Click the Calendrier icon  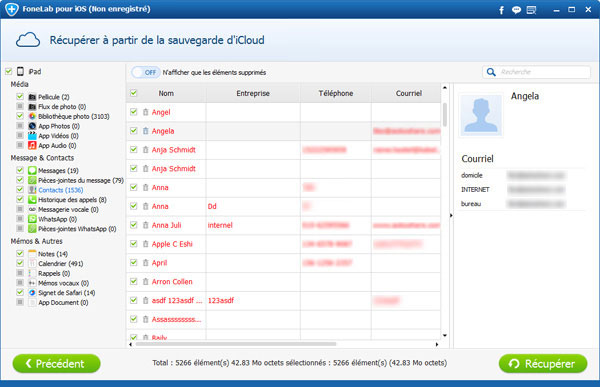32,263
